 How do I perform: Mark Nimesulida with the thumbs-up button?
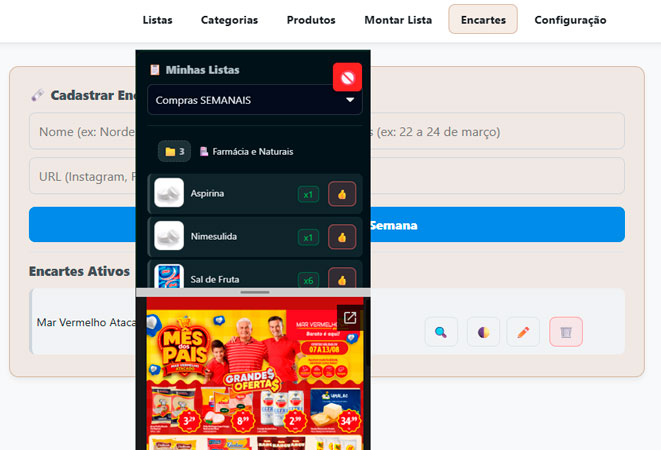[342, 237]
